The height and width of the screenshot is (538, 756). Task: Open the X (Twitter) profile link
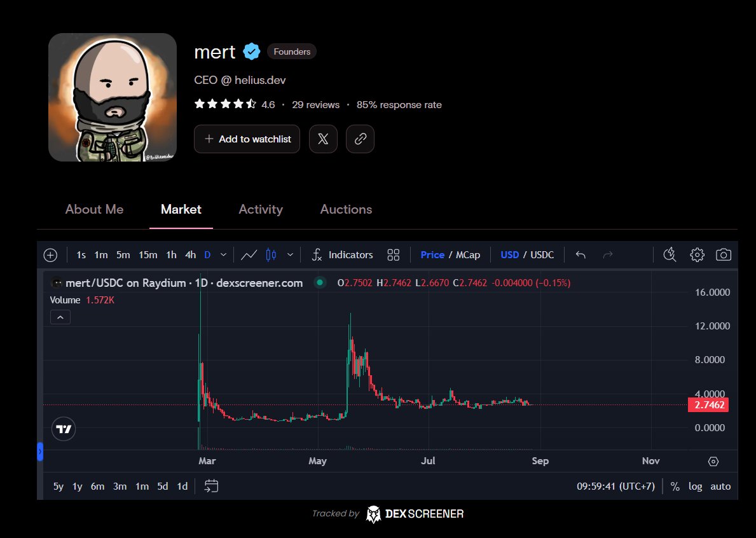pyautogui.click(x=323, y=139)
